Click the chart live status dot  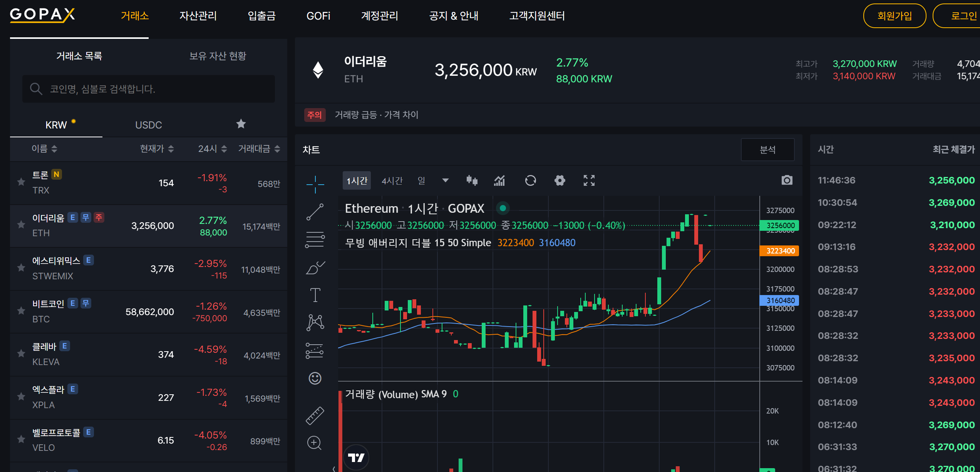coord(503,208)
